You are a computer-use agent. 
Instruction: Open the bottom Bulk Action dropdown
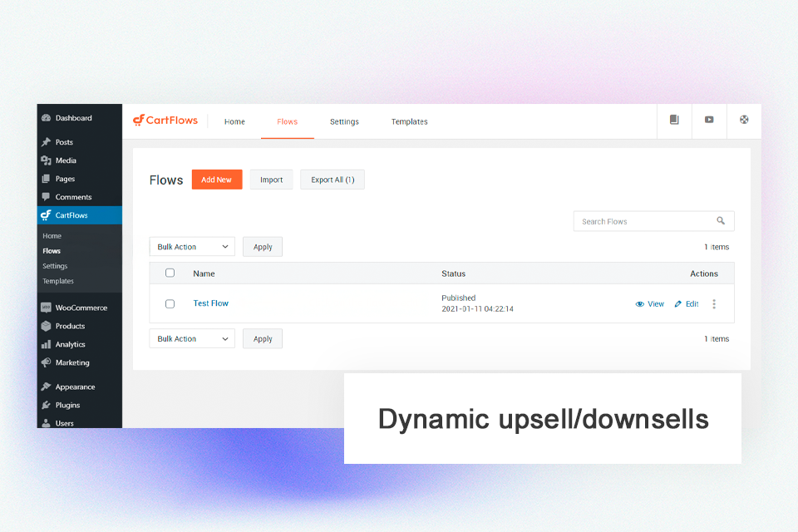pos(192,338)
